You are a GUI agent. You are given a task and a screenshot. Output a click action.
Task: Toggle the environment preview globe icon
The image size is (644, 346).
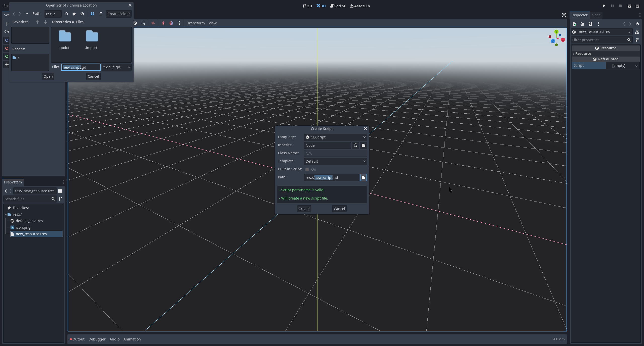(171, 23)
